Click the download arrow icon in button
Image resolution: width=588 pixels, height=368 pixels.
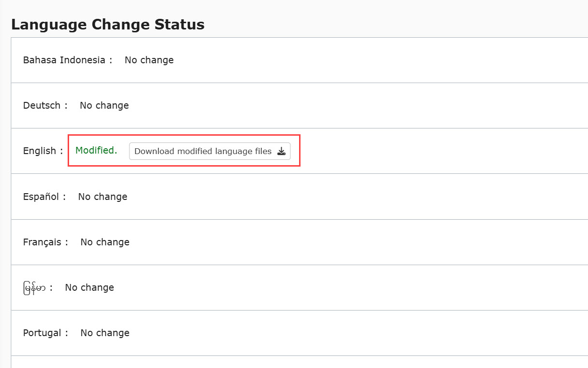pos(281,151)
